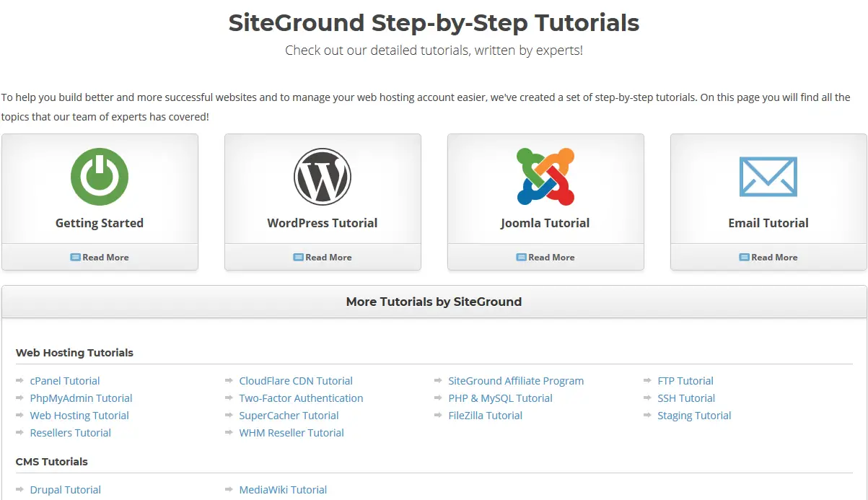Click the Read More icon under WordPress Tutorial
868x500 pixels.
(298, 257)
